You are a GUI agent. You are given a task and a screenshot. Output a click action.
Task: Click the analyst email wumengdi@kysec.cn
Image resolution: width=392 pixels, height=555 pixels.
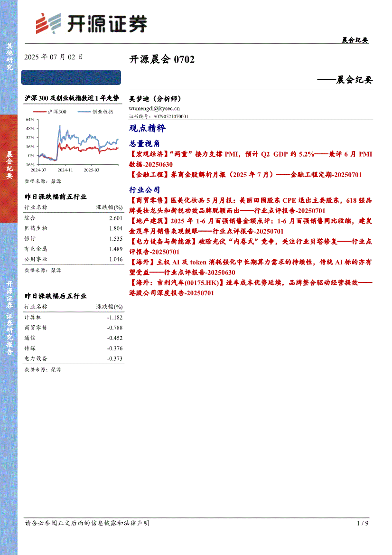tap(154, 108)
